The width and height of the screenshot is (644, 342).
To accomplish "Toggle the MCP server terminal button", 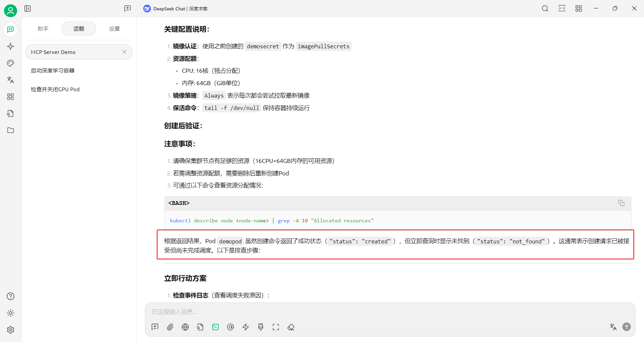I will click(x=215, y=327).
